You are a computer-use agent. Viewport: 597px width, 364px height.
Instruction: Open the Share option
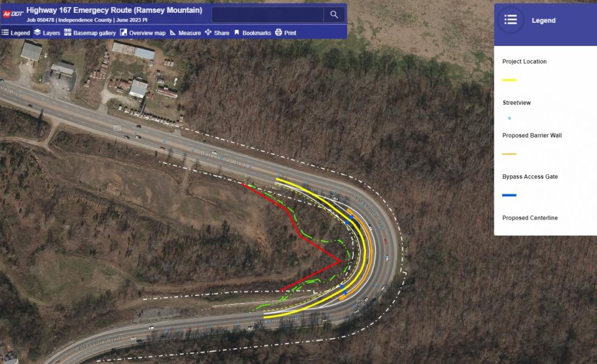click(217, 33)
